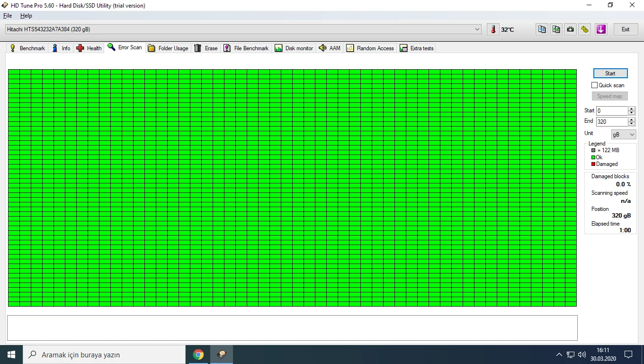The image size is (644, 364).
Task: Show hidden system tray icons
Action: 559,355
